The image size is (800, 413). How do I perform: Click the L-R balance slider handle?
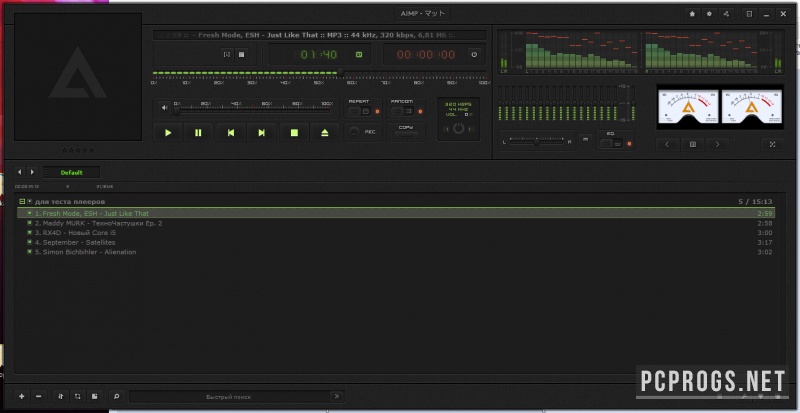pyautogui.click(x=537, y=142)
